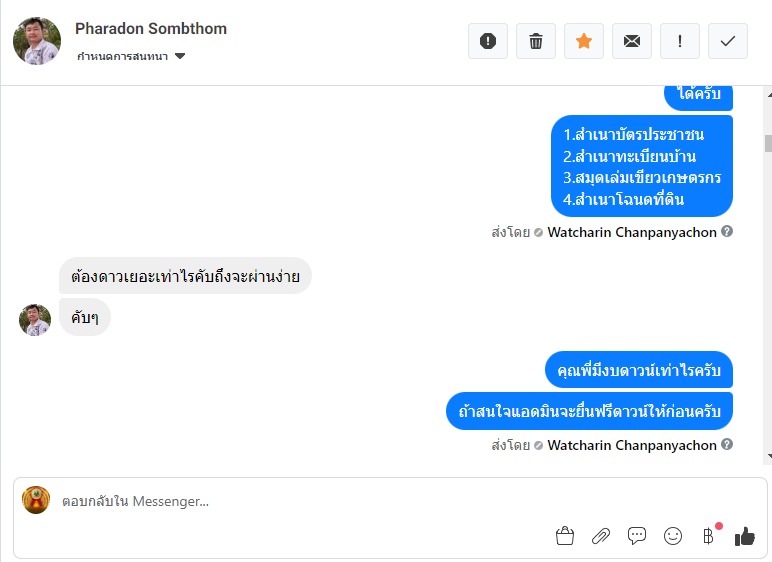Send a thumbs-up like
Image resolution: width=772 pixels, height=562 pixels.
[745, 536]
